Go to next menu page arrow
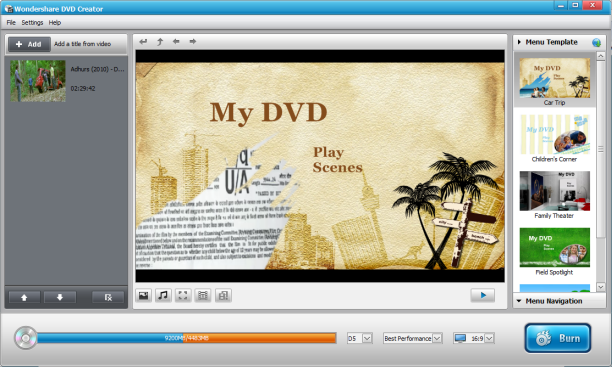 tap(192, 41)
